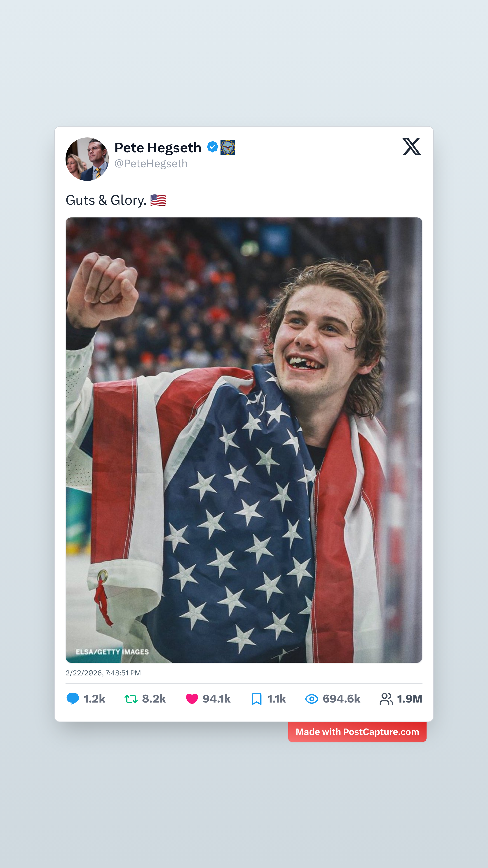488x868 pixels.
Task: Click the American flag emoji
Action: [x=158, y=200]
